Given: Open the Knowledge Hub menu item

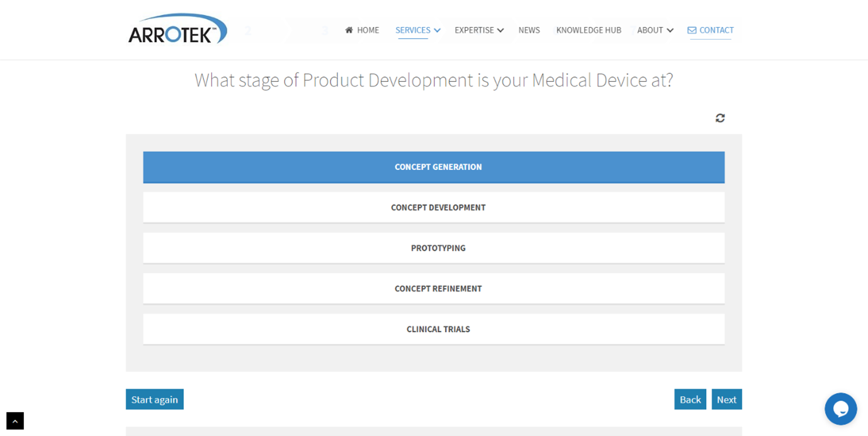Looking at the screenshot, I should (589, 30).
